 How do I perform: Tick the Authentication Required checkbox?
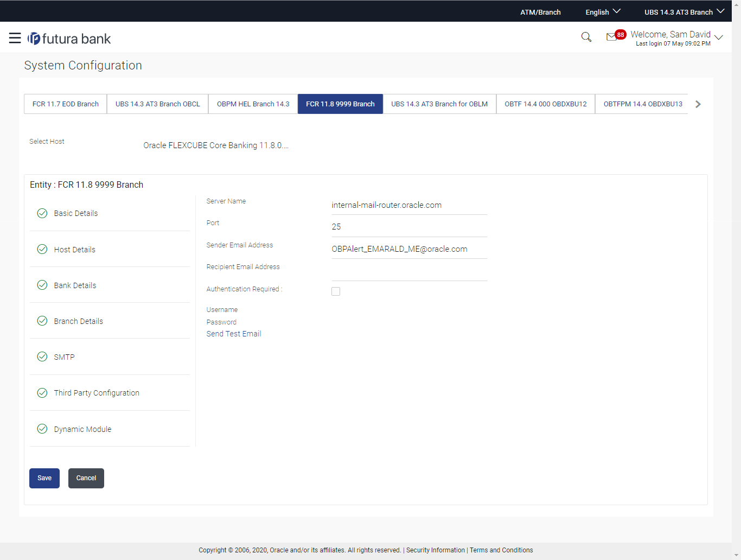[x=336, y=291]
